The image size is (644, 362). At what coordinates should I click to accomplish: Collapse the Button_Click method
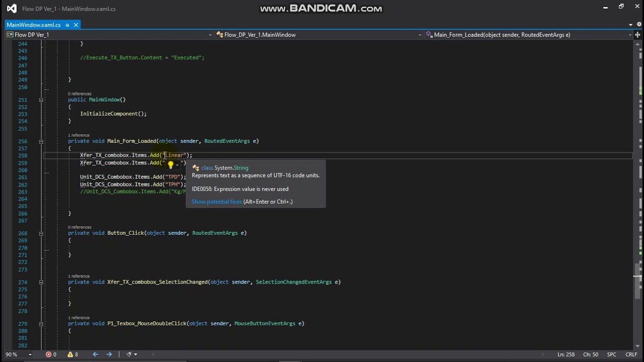(41, 233)
